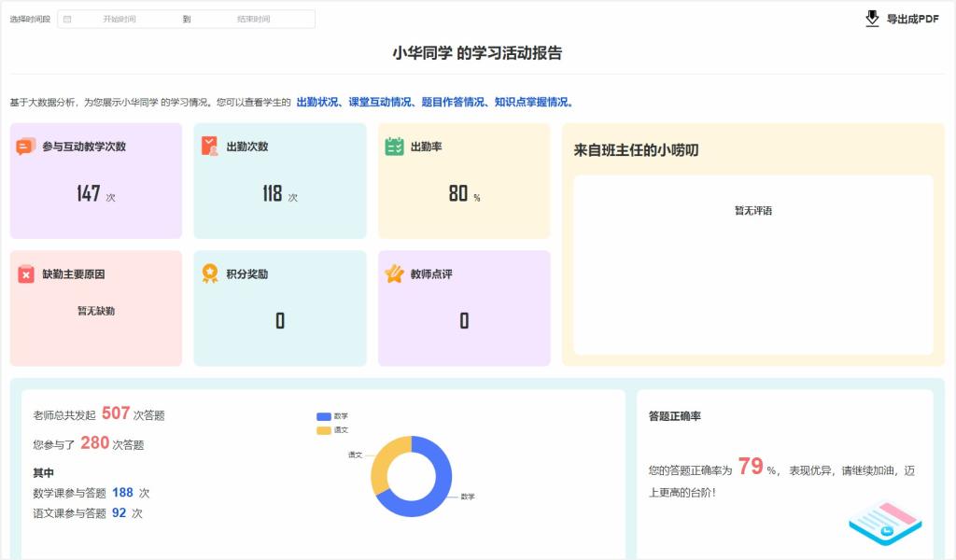
Task: Click the 教师点评 star icon
Action: 394,274
